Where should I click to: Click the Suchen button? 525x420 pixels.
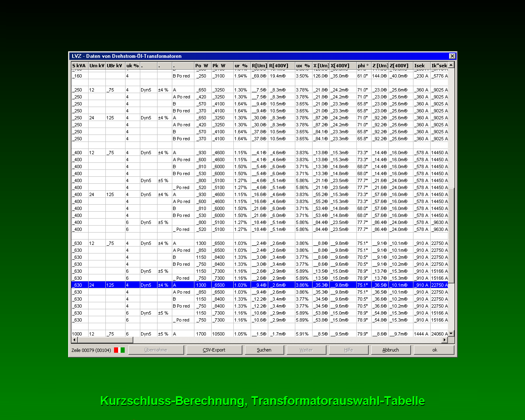pos(264,350)
